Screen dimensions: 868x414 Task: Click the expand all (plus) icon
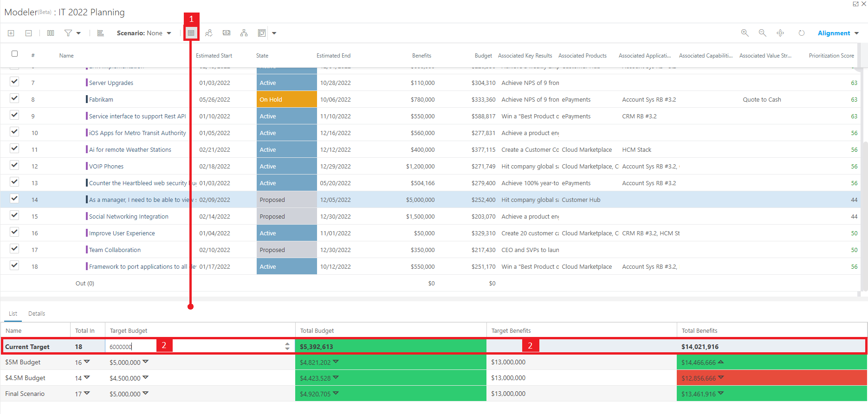(11, 33)
